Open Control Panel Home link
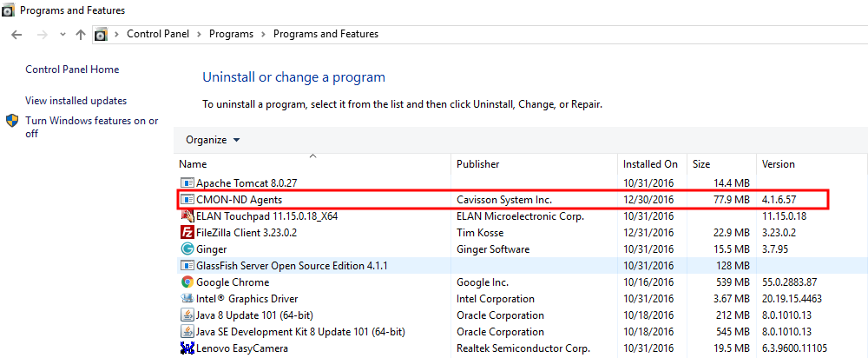Image resolution: width=868 pixels, height=358 pixels. pyautogui.click(x=72, y=70)
